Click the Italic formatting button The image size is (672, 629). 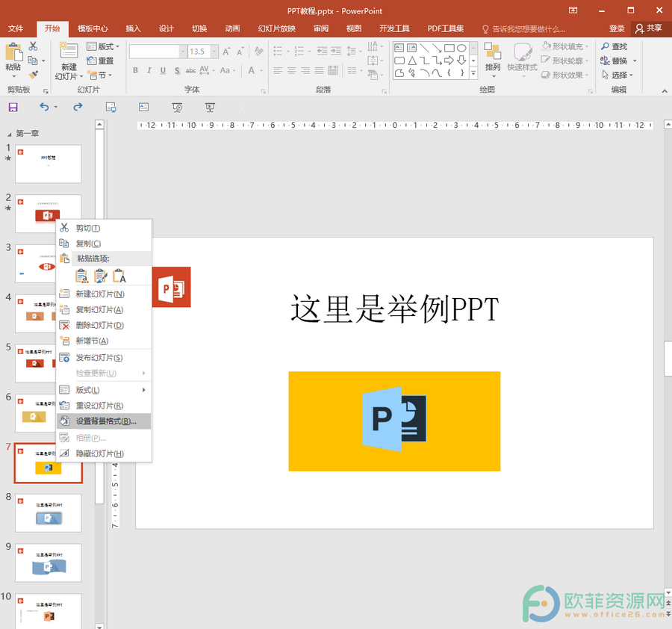[x=149, y=71]
